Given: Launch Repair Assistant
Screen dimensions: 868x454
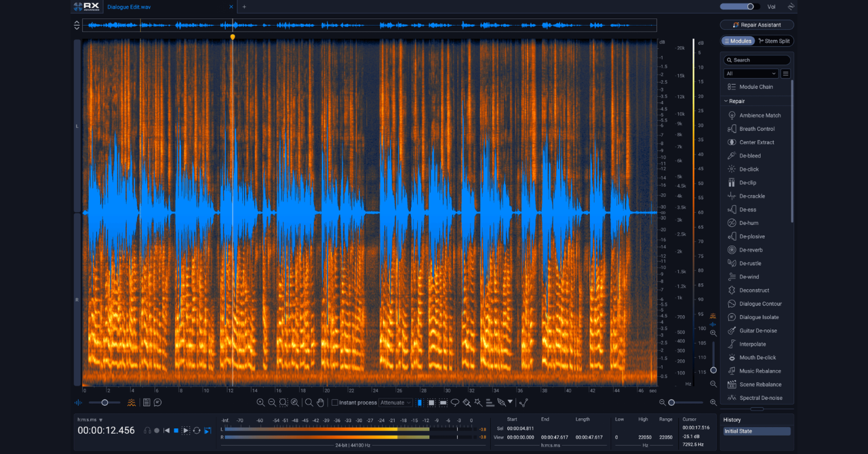Looking at the screenshot, I should [x=757, y=25].
